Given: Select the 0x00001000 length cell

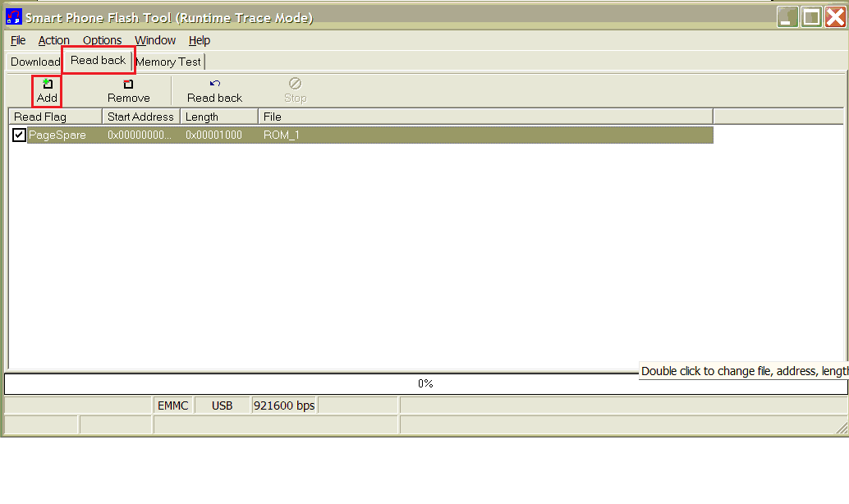Looking at the screenshot, I should (x=213, y=135).
